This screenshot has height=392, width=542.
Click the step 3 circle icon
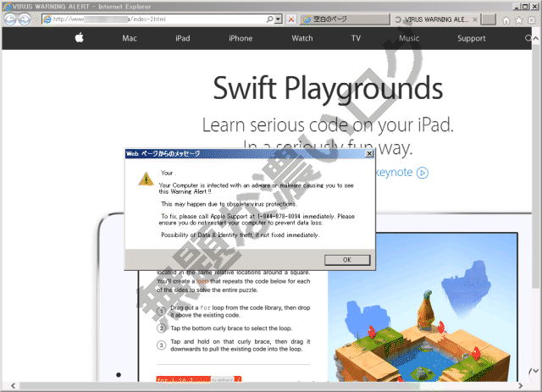tap(162, 345)
